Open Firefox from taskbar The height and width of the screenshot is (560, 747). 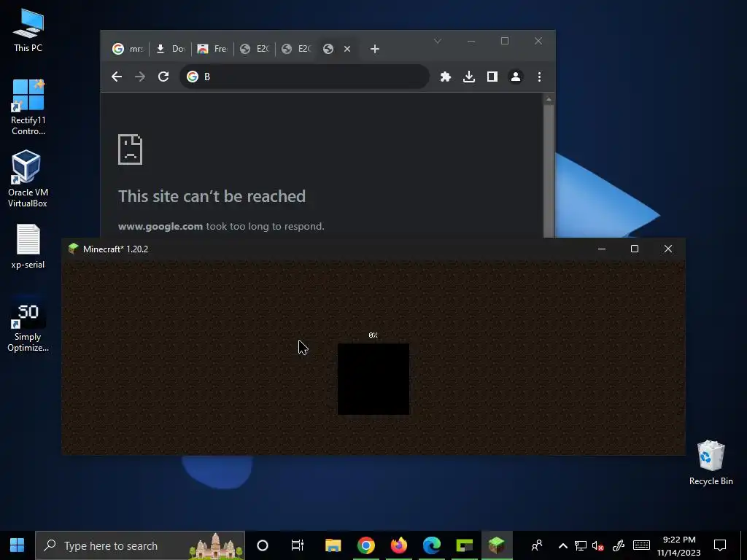(399, 545)
